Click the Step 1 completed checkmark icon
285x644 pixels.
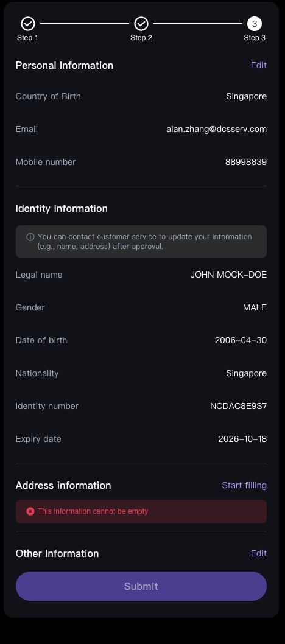[28, 24]
